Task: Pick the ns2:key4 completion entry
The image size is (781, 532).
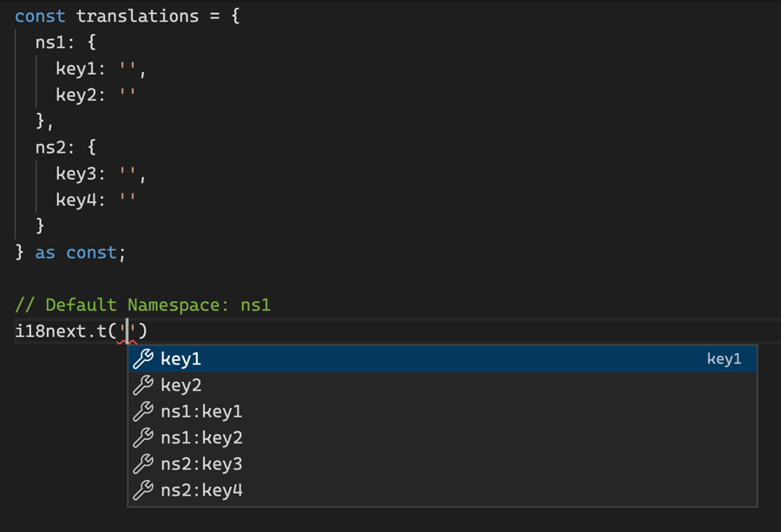Action: (x=201, y=490)
